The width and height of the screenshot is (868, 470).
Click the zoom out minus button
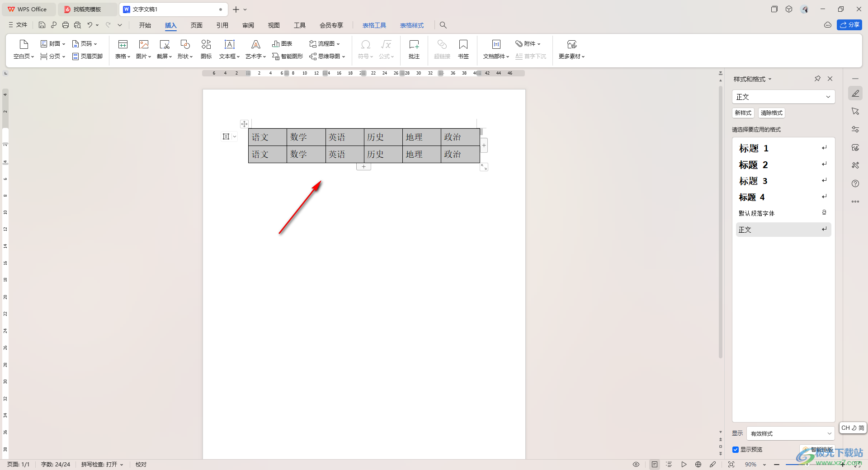[777, 464]
